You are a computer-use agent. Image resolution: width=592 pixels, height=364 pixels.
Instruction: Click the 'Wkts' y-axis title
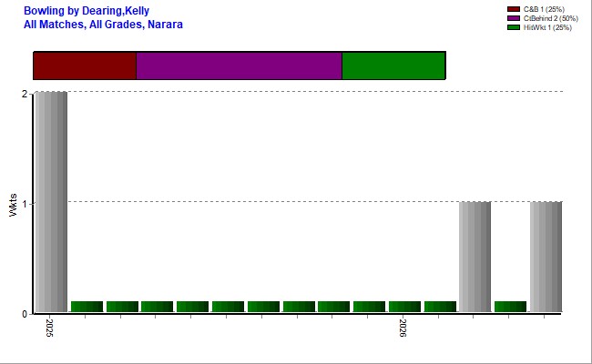point(13,203)
